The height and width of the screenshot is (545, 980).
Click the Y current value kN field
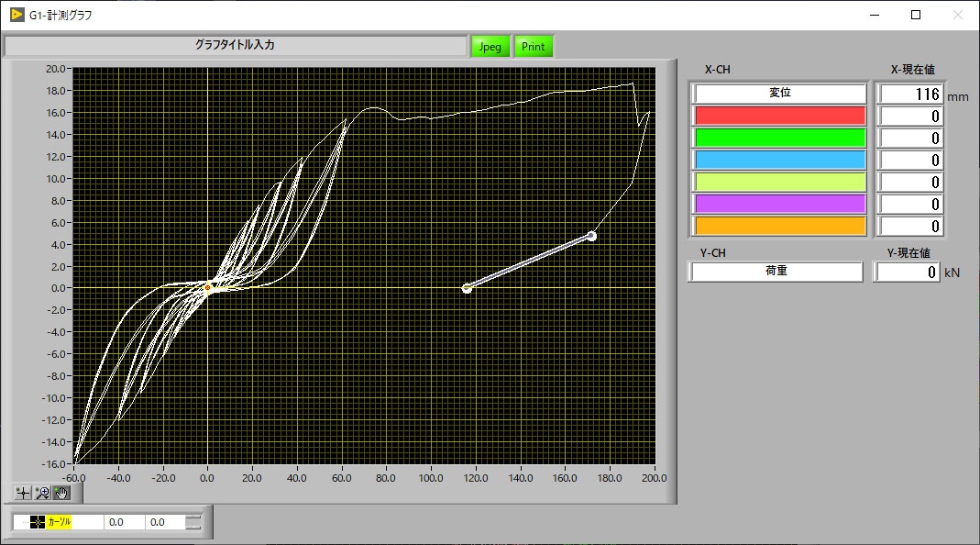coord(907,272)
